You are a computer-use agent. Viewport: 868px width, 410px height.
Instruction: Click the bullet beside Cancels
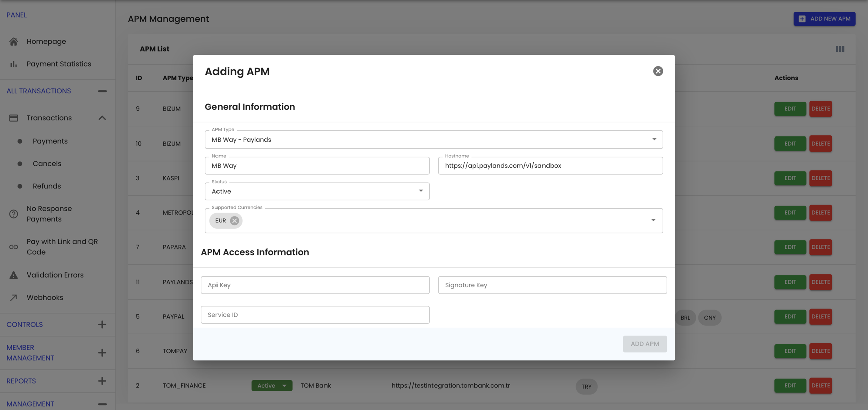click(x=20, y=164)
